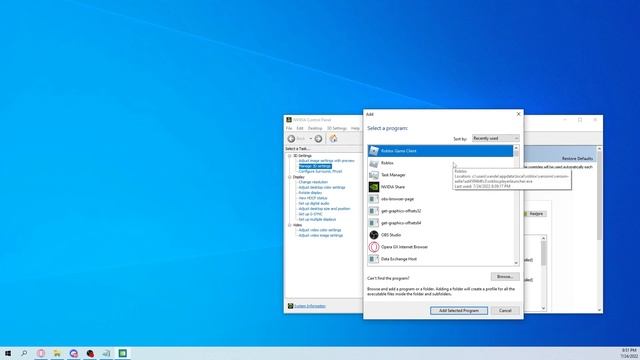
Task: Collapse the Display tree node
Action: tap(289, 177)
